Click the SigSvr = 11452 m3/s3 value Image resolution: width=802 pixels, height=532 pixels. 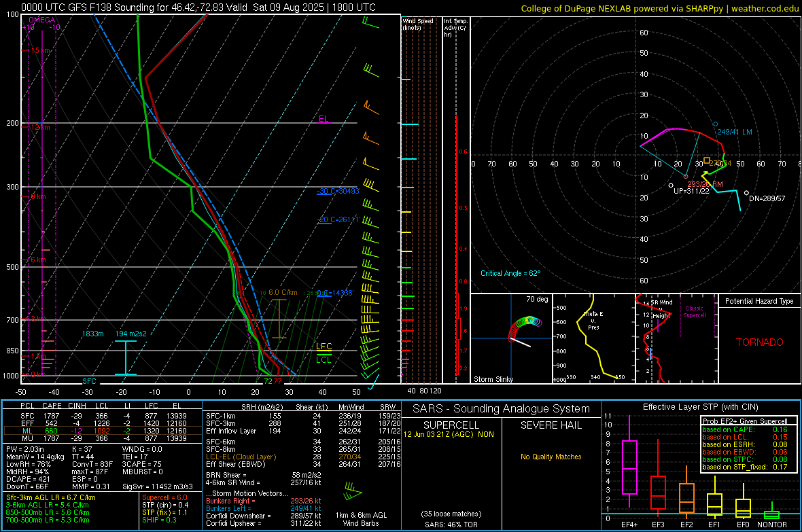158,486
